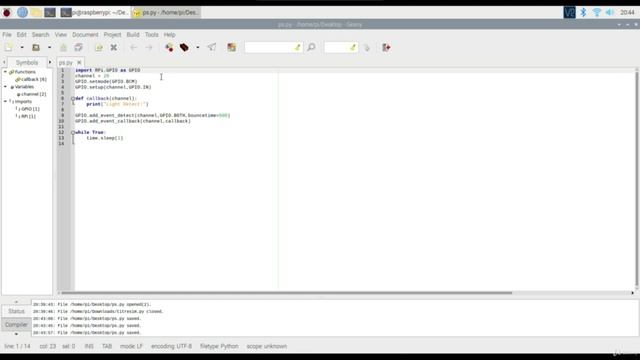The image size is (640, 360).
Task: Select RPi [1] import in tree
Action: pyautogui.click(x=26, y=116)
